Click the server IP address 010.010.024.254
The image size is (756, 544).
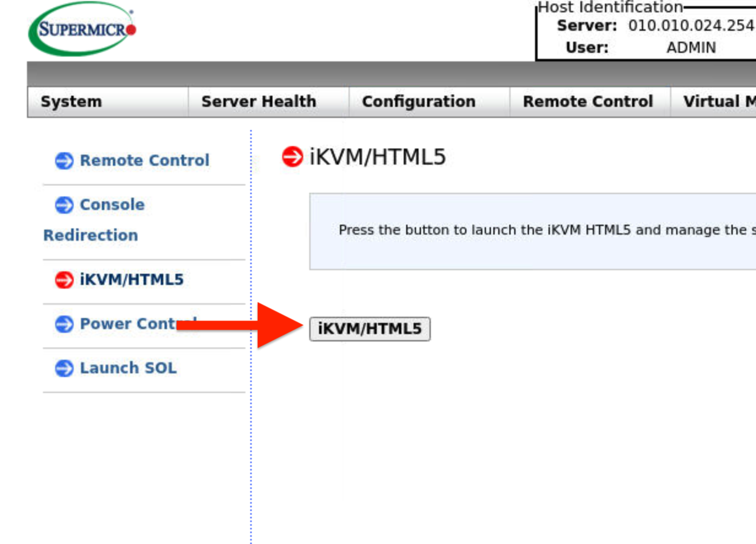[x=691, y=26]
